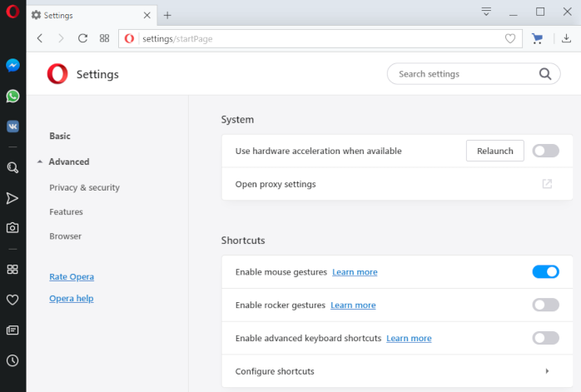Toggle hardware acceleration switch
The height and width of the screenshot is (392, 581).
[545, 151]
